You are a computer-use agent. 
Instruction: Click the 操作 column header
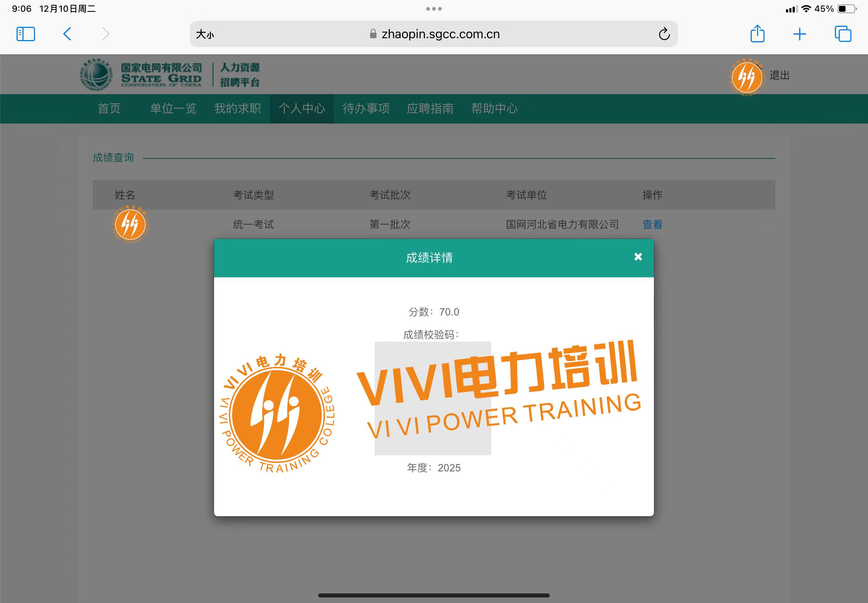click(x=652, y=195)
